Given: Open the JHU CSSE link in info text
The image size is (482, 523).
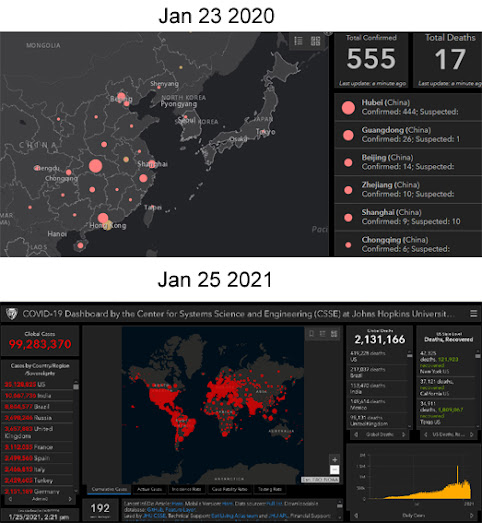Looking at the screenshot, I should 155,516.
